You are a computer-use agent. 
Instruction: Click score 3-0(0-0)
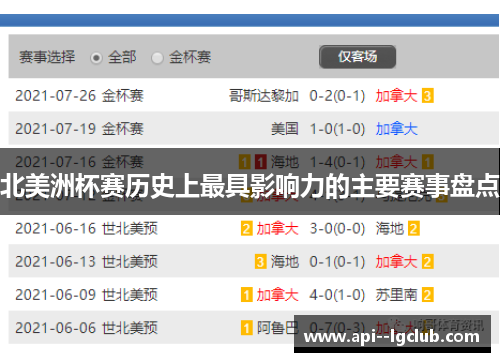point(337,228)
